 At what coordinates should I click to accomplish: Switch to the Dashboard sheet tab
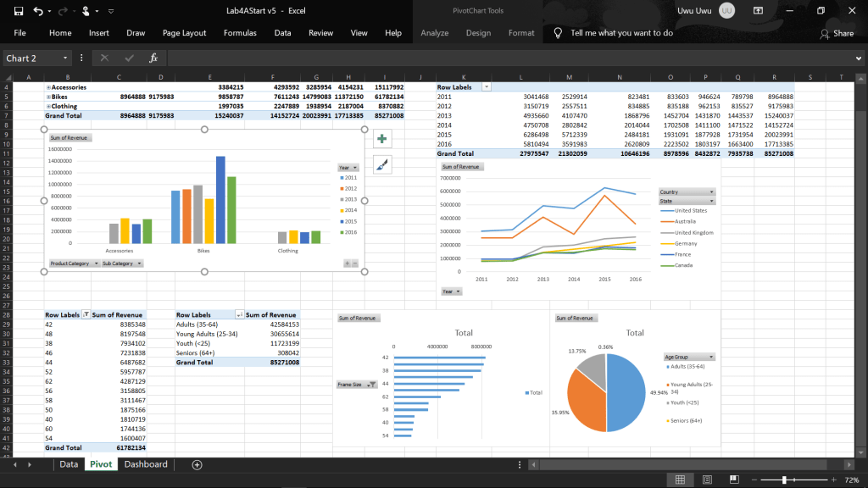click(x=145, y=464)
